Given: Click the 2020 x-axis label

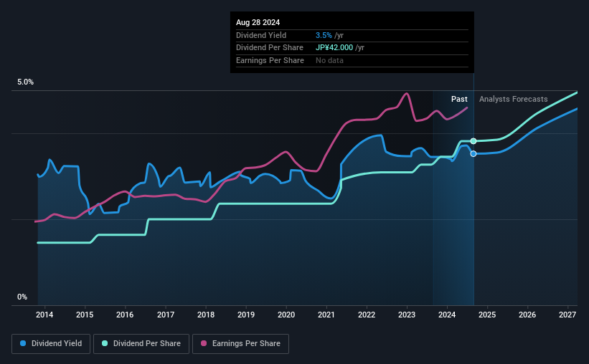Looking at the screenshot, I should (286, 315).
